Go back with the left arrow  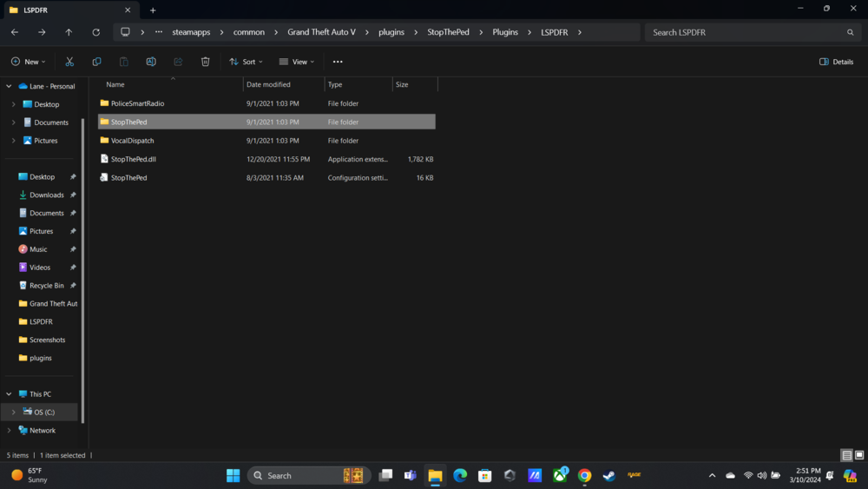15,32
